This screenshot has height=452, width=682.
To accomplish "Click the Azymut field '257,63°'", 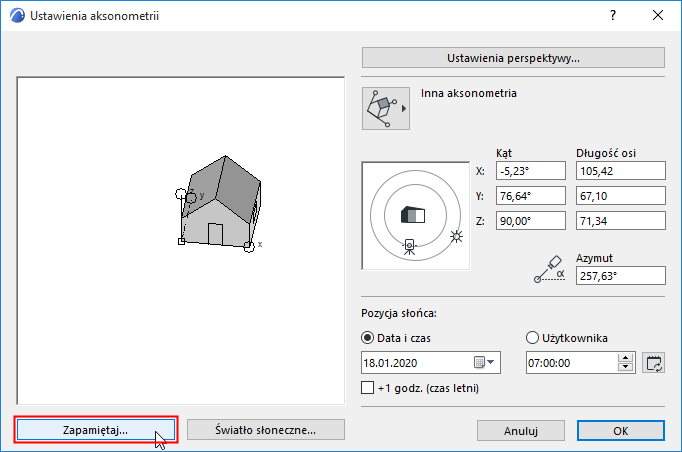I will tap(621, 276).
